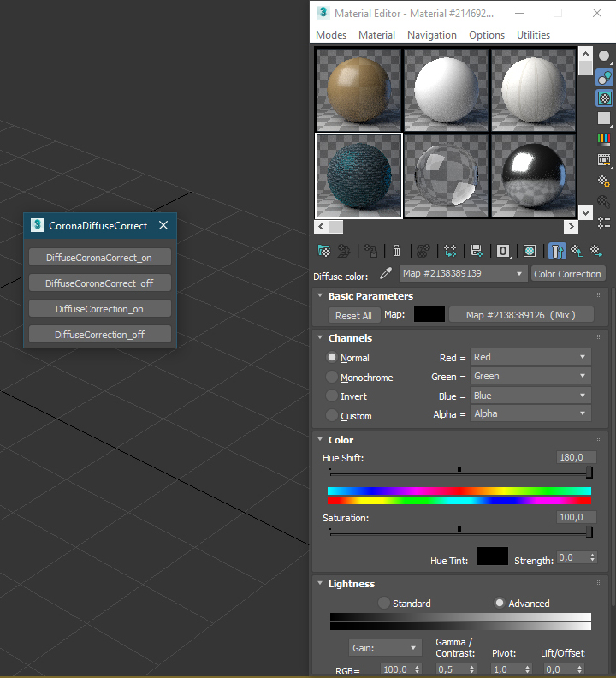Open the Map #2138389139 name dropdown
Screen dimensions: 616x678
(463, 274)
